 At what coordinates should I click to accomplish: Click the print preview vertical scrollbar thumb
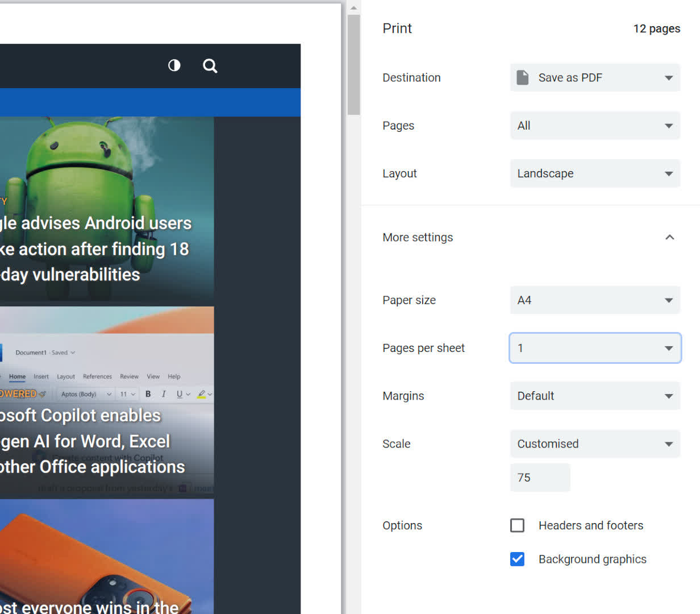pyautogui.click(x=353, y=65)
